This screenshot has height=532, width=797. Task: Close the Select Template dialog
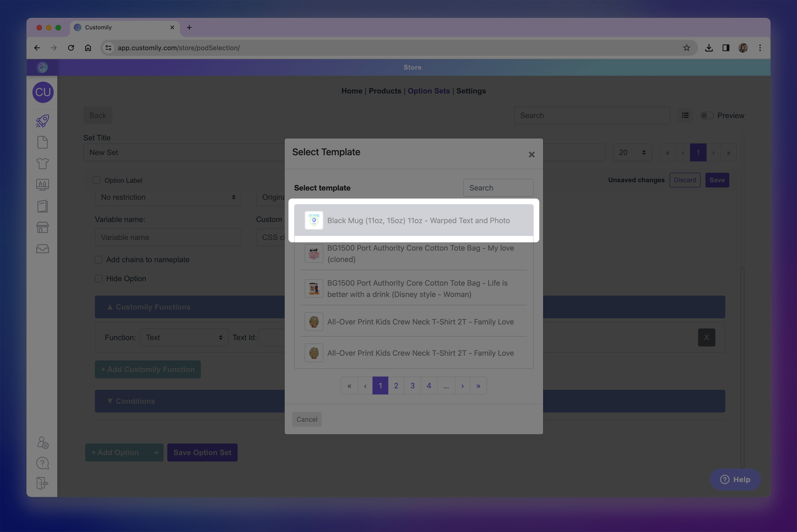tap(531, 155)
